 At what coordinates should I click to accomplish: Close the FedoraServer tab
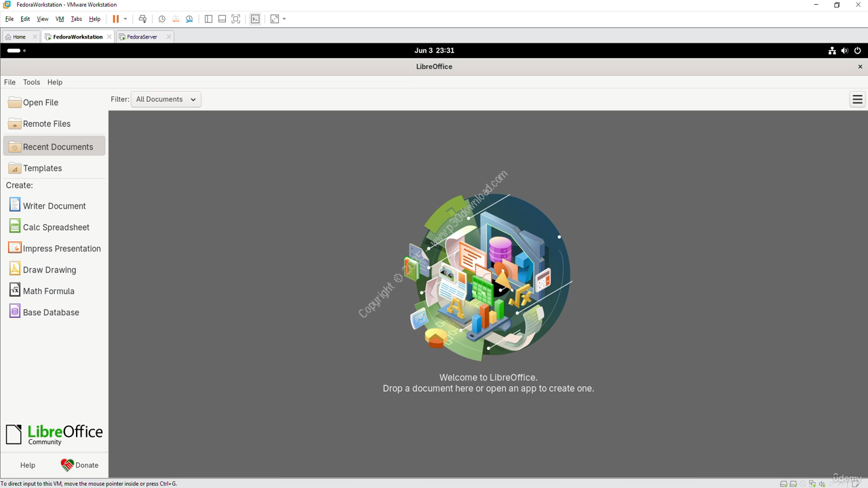pyautogui.click(x=169, y=37)
